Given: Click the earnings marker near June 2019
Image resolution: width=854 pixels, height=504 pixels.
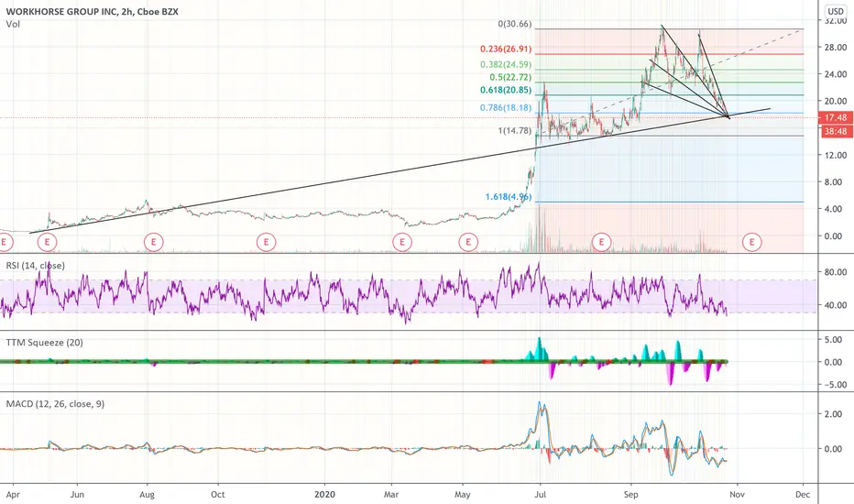Looking at the screenshot, I should tap(48, 241).
